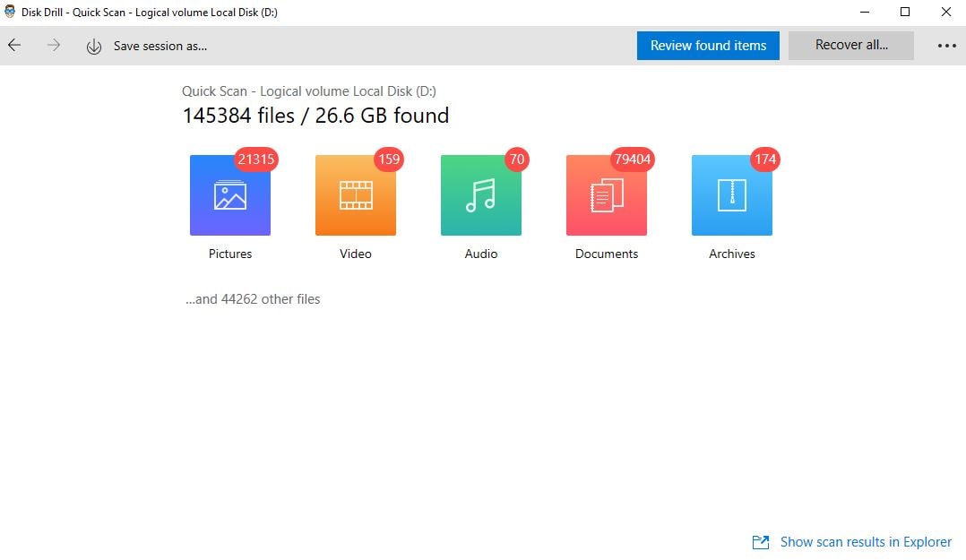Click the Documents label text
This screenshot has height=560, width=966.
[x=606, y=254]
